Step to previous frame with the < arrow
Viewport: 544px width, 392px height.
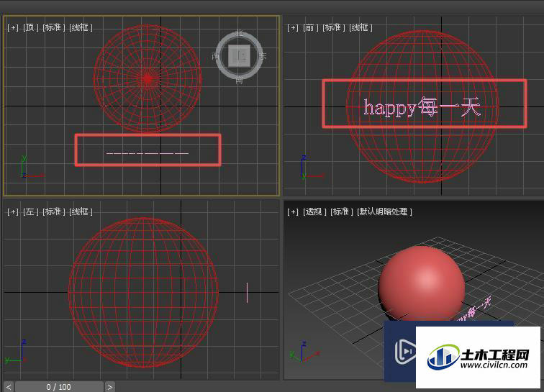click(9, 387)
